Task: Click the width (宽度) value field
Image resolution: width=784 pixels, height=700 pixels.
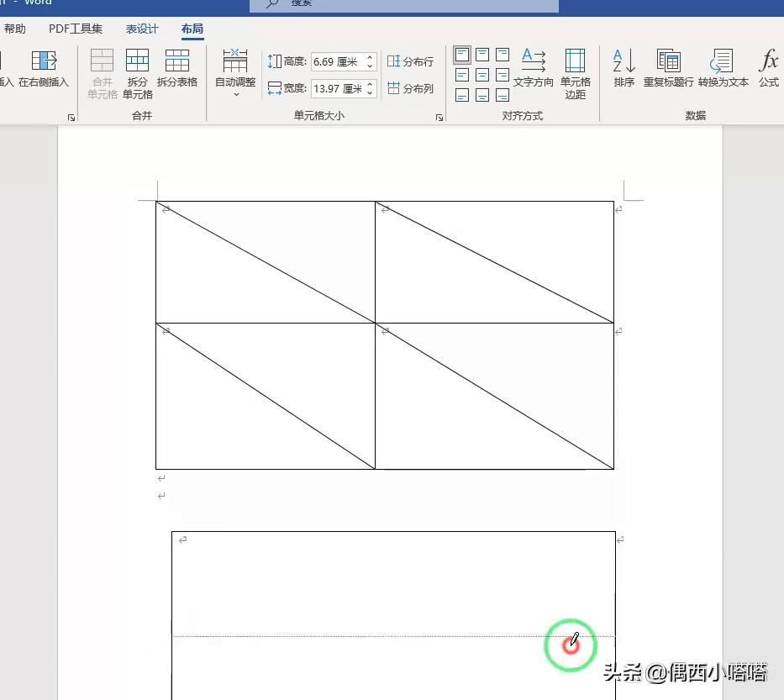Action: point(339,88)
